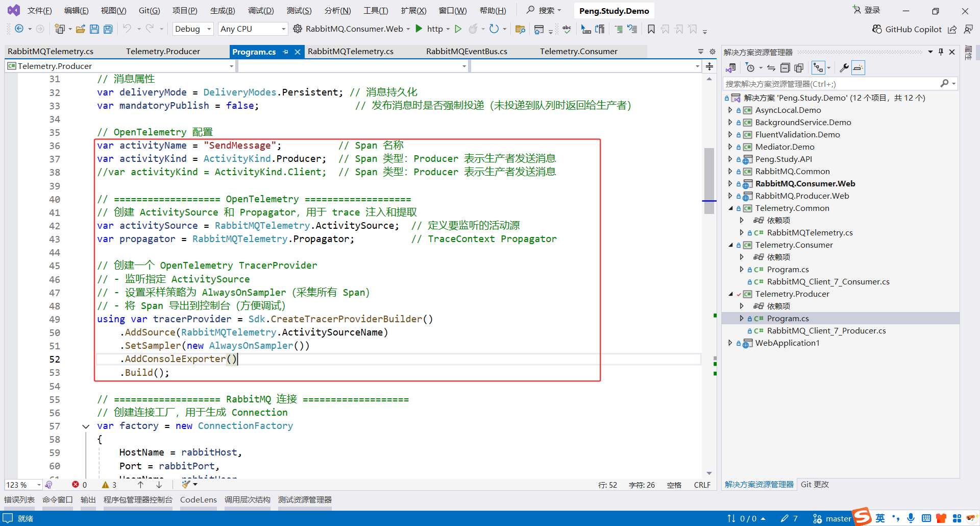Viewport: 980px width, 526px height.
Task: Click the microphone icon in the IME bar
Action: coord(911,518)
